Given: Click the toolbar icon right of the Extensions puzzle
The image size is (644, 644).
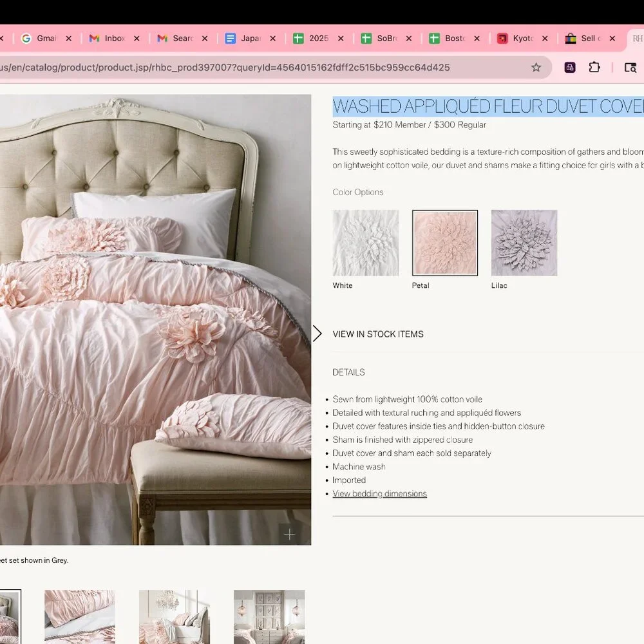Looking at the screenshot, I should [630, 68].
